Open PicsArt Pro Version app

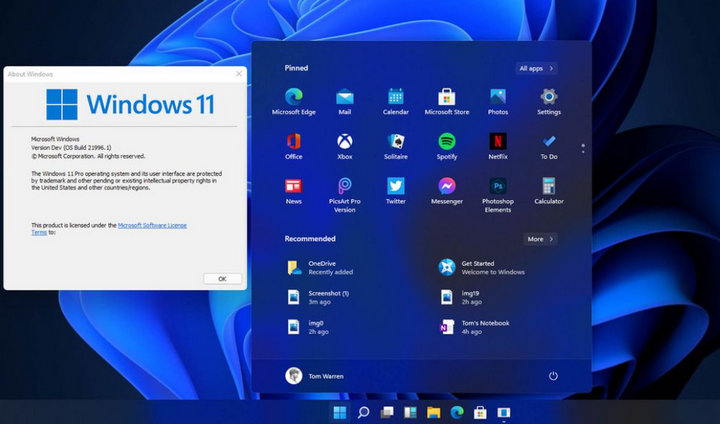[344, 195]
